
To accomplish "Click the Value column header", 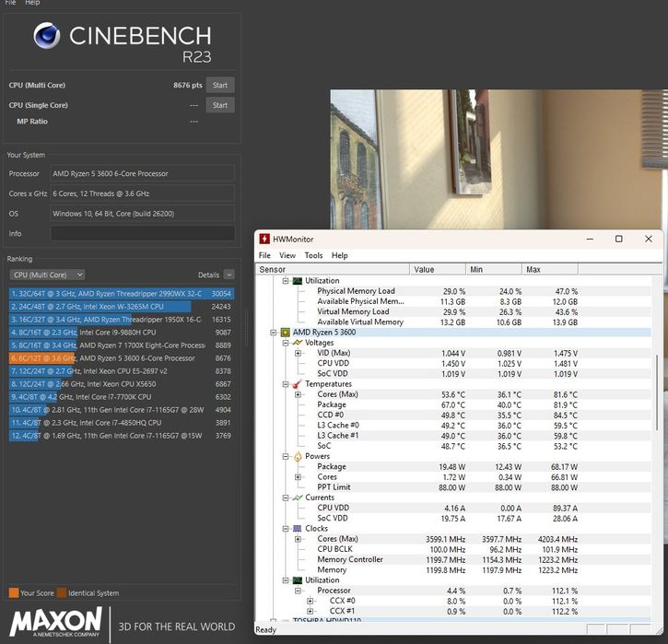I will pos(438,269).
